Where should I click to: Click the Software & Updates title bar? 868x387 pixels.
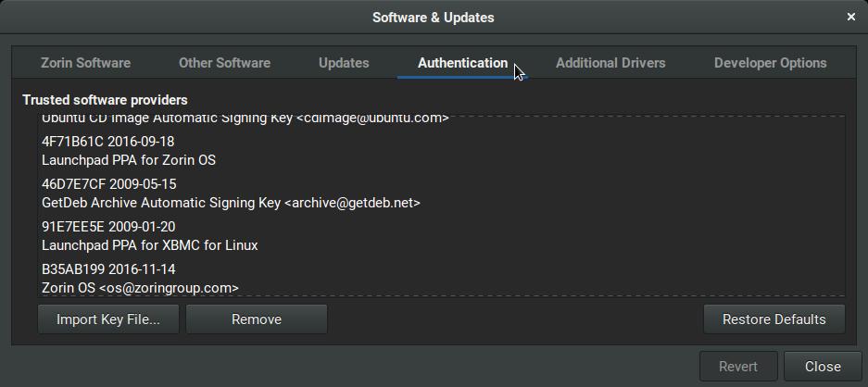[433, 17]
